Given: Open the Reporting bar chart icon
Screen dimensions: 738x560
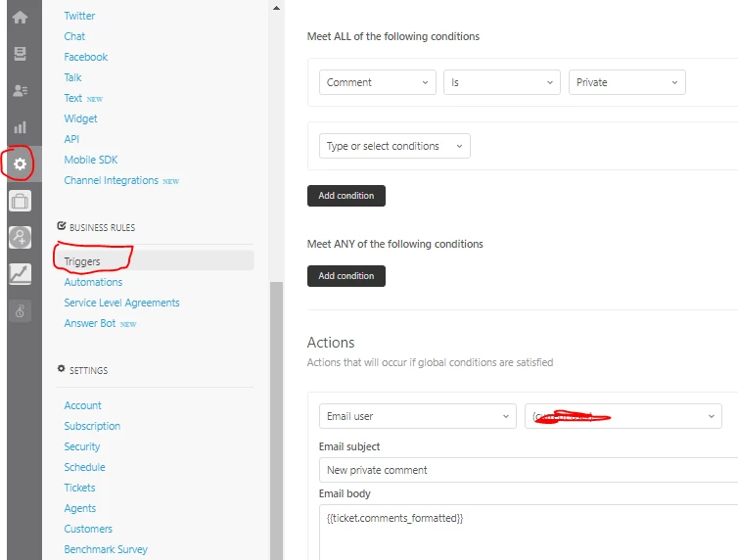Looking at the screenshot, I should tap(20, 127).
